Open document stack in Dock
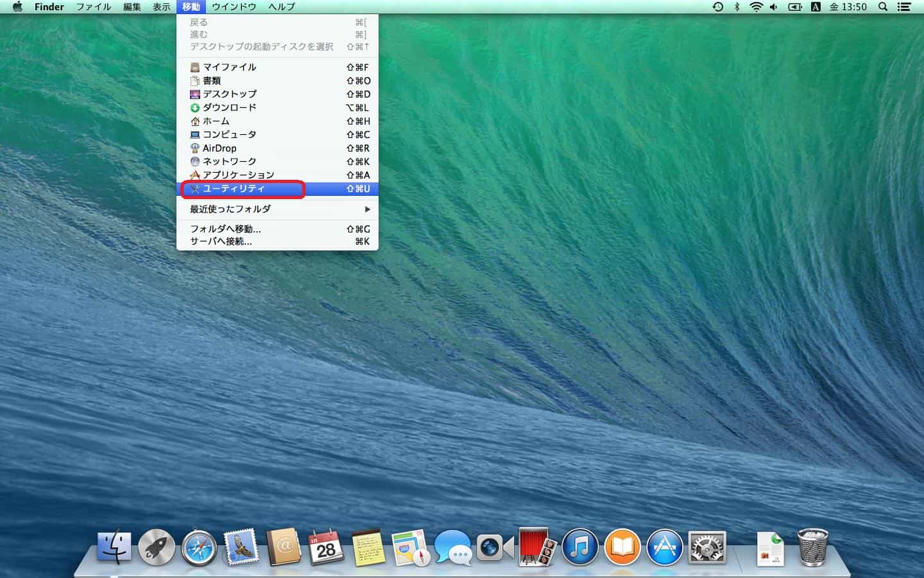Image resolution: width=924 pixels, height=578 pixels. point(770,549)
